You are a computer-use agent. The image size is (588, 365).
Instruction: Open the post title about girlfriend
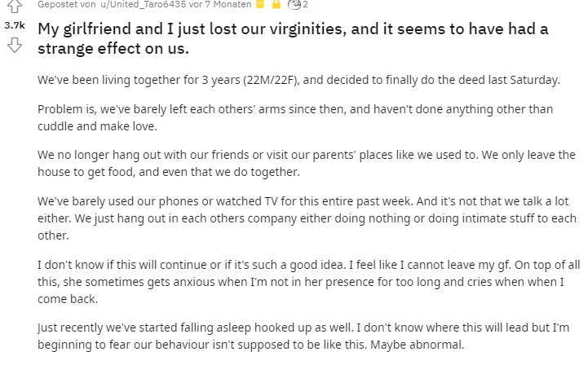(x=293, y=38)
